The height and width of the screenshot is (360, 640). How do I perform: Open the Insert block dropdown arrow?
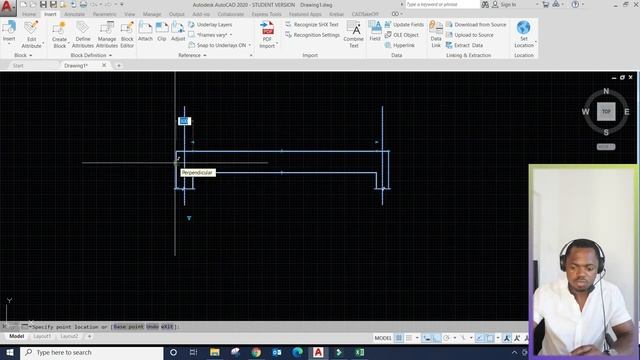9,44
